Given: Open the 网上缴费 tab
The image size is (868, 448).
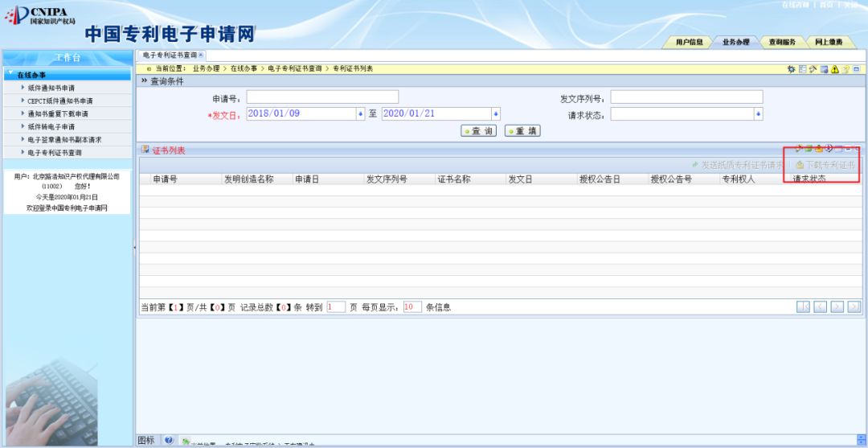Looking at the screenshot, I should click(829, 42).
